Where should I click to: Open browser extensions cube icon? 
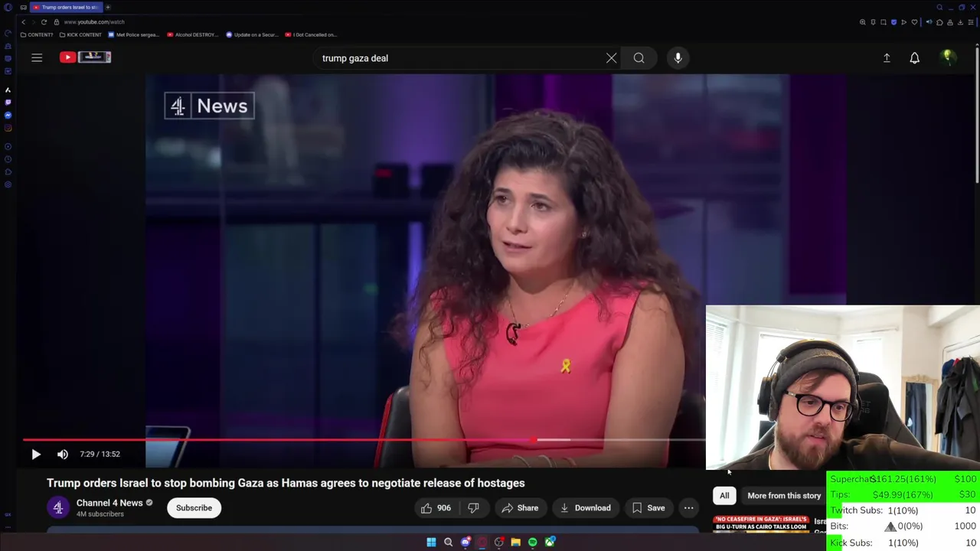pos(939,22)
